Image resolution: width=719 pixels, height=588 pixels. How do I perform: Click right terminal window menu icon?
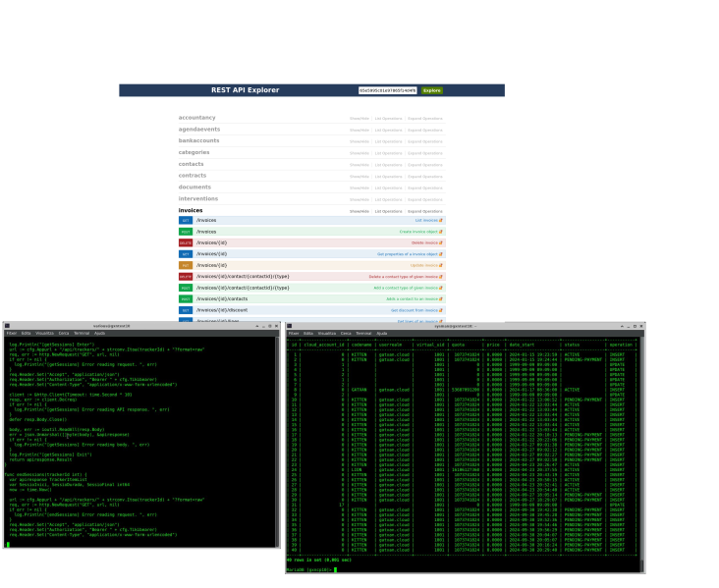tap(290, 326)
